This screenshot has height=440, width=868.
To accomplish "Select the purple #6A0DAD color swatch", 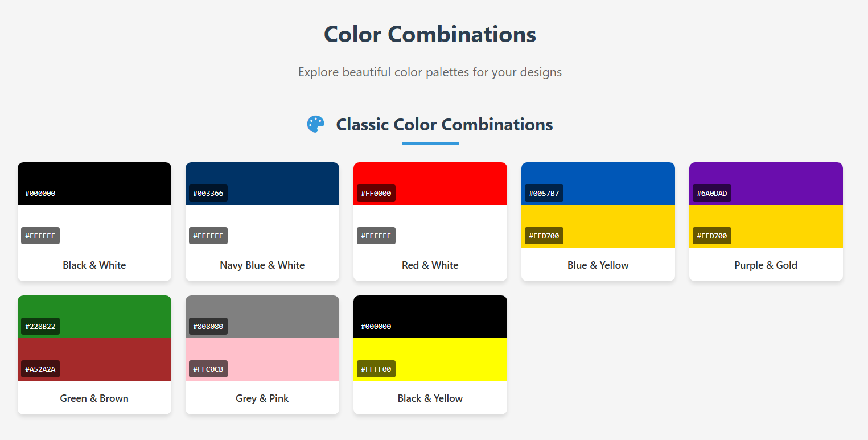I will [766, 183].
